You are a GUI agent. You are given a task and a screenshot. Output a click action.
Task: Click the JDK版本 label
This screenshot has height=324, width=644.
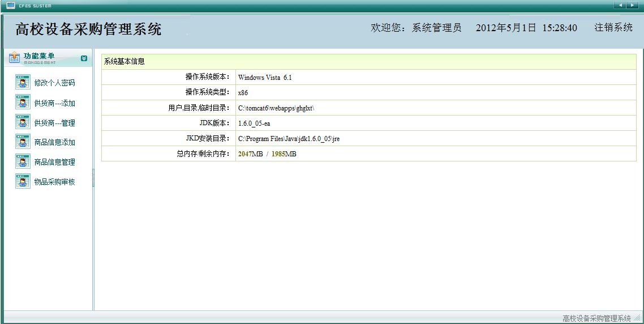pyautogui.click(x=214, y=123)
